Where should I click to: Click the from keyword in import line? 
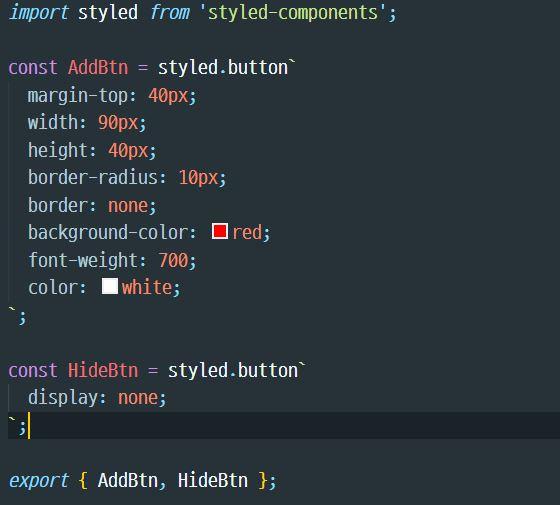pyautogui.click(x=170, y=12)
